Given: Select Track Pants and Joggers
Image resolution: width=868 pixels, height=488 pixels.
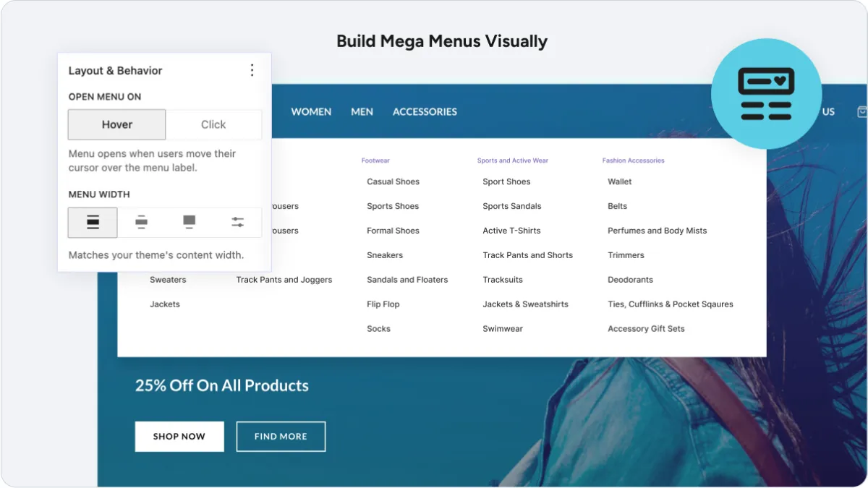Looking at the screenshot, I should pos(284,280).
